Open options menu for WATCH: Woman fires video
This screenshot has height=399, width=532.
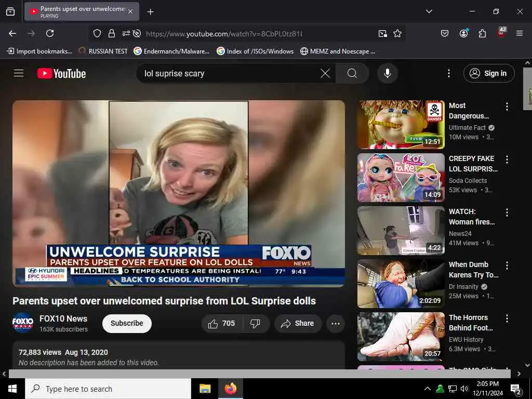pyautogui.click(x=507, y=212)
